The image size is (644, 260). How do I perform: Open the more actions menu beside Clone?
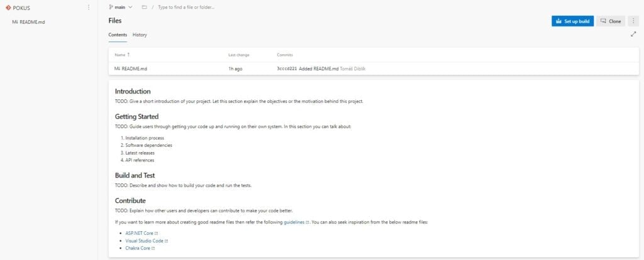[x=633, y=21]
